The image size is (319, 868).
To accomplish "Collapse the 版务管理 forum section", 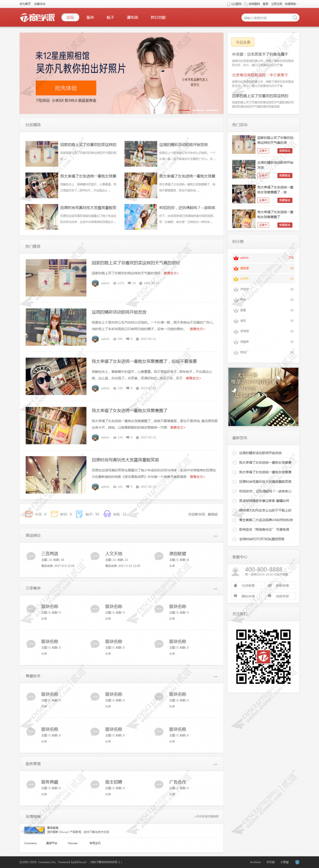I will (216, 764).
